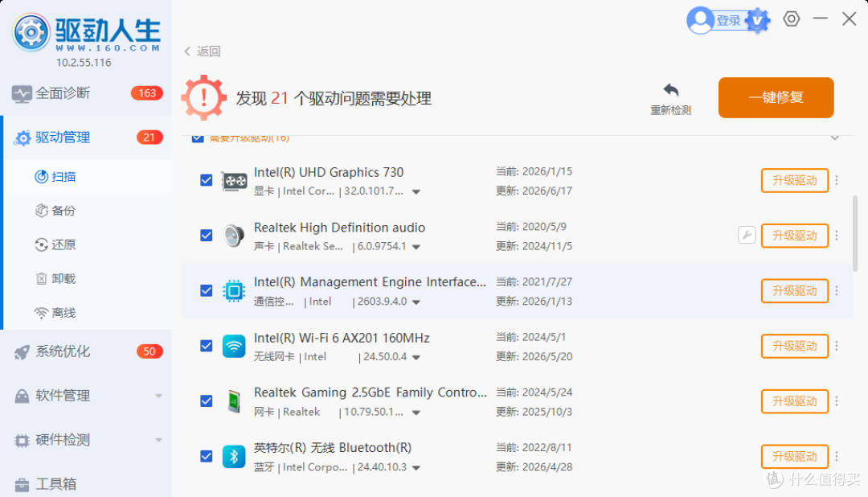Viewport: 868px width, 497px height.
Task: Click the 工具箱 toolbox icon
Action: click(22, 485)
